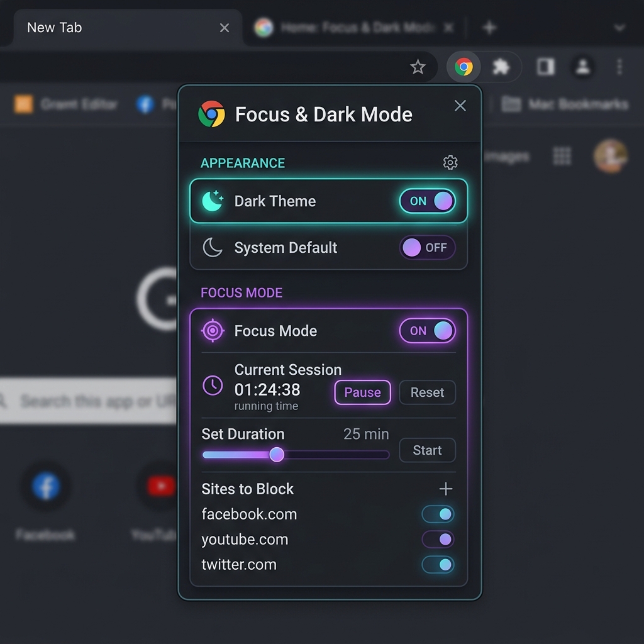Add a site with the plus icon
The height and width of the screenshot is (644, 644).
(x=446, y=489)
